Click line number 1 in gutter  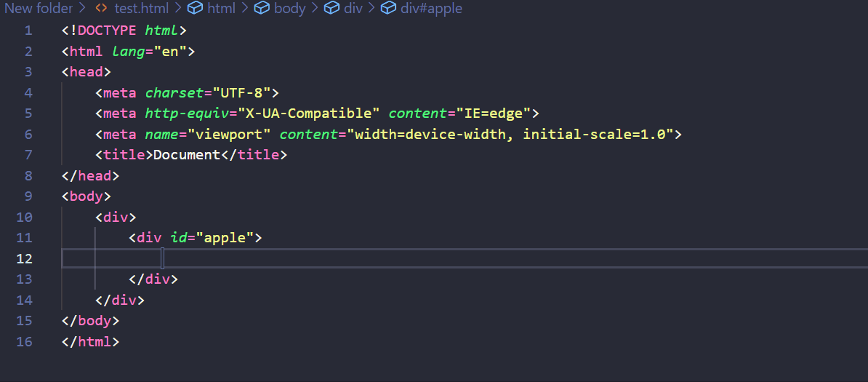28,31
